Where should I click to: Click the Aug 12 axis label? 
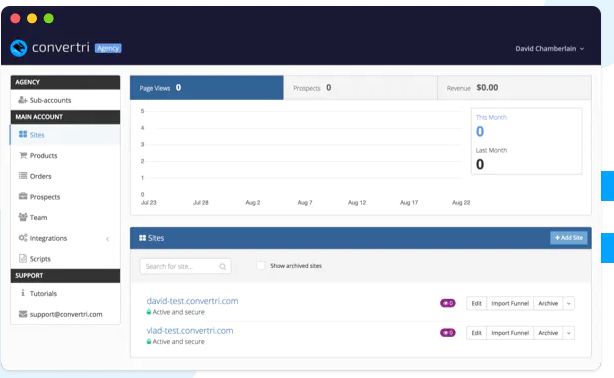tap(357, 203)
